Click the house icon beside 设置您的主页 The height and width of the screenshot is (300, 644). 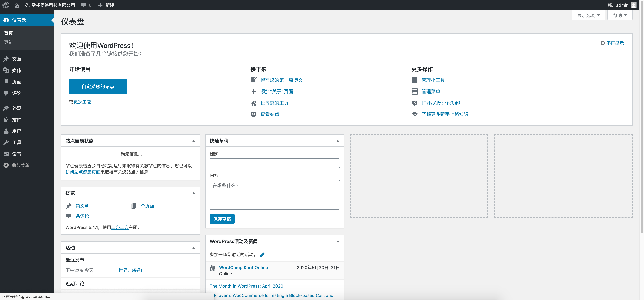[254, 103]
